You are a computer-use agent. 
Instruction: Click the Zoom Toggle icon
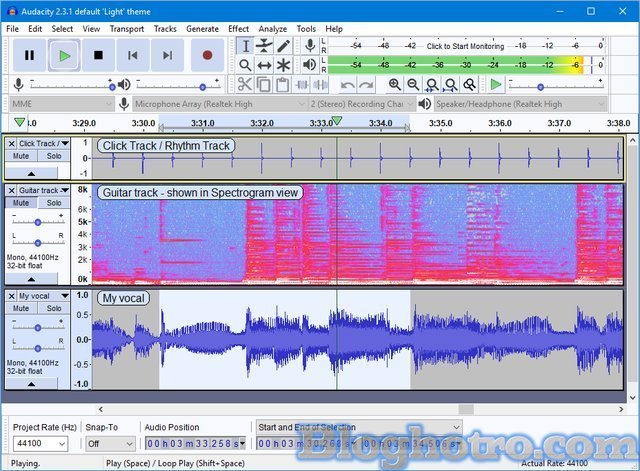469,84
